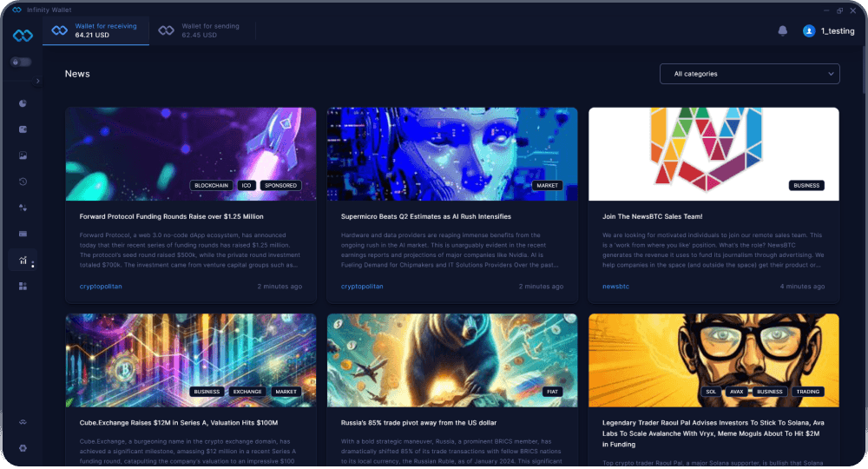This screenshot has height=469, width=868.
Task: Click the 64.21 USD balance
Action: coord(92,35)
